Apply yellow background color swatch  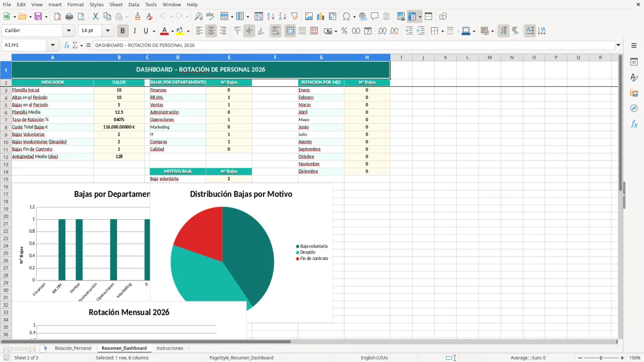tap(180, 31)
